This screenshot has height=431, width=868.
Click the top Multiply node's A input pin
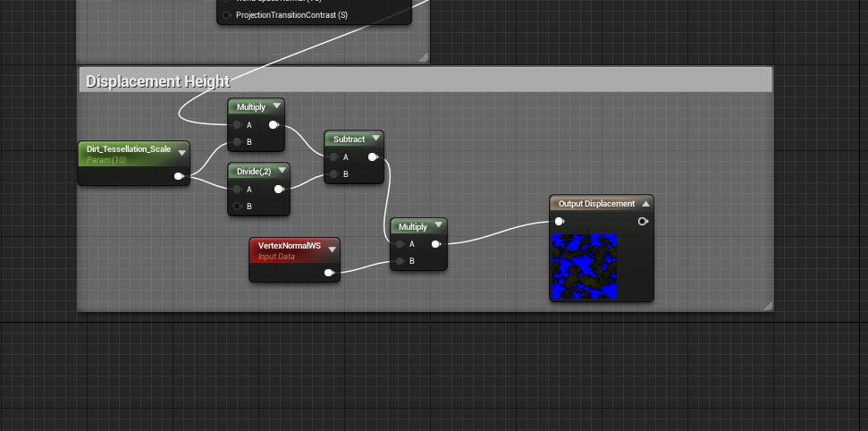[237, 124]
